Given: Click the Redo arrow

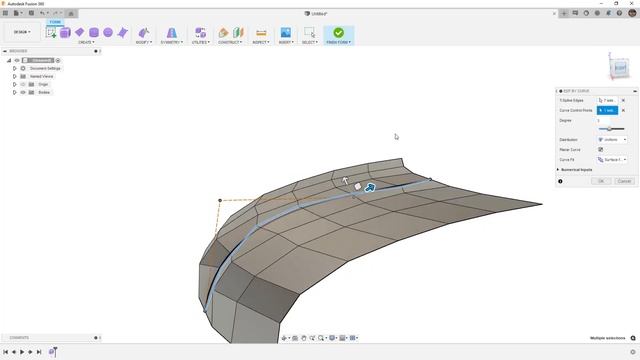Looking at the screenshot, I should [x=56, y=13].
